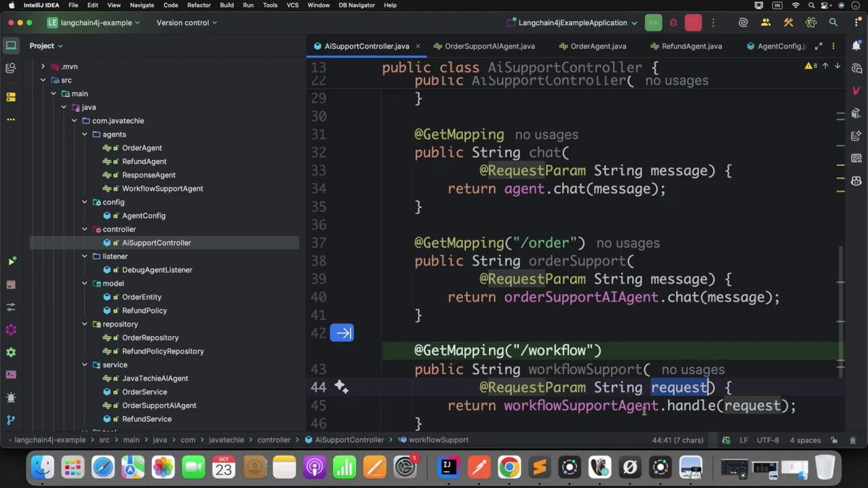This screenshot has width=868, height=488.
Task: Collapse the config package
Action: (x=85, y=202)
